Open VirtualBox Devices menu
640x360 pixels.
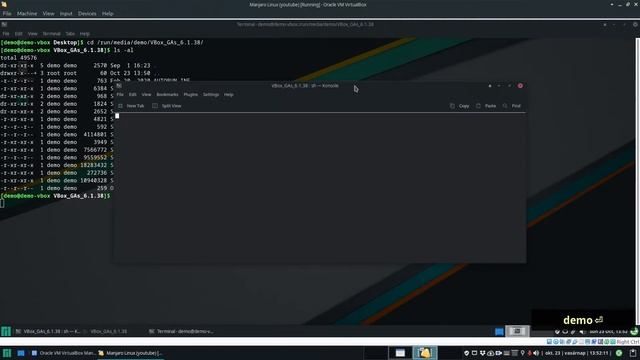tap(87, 13)
